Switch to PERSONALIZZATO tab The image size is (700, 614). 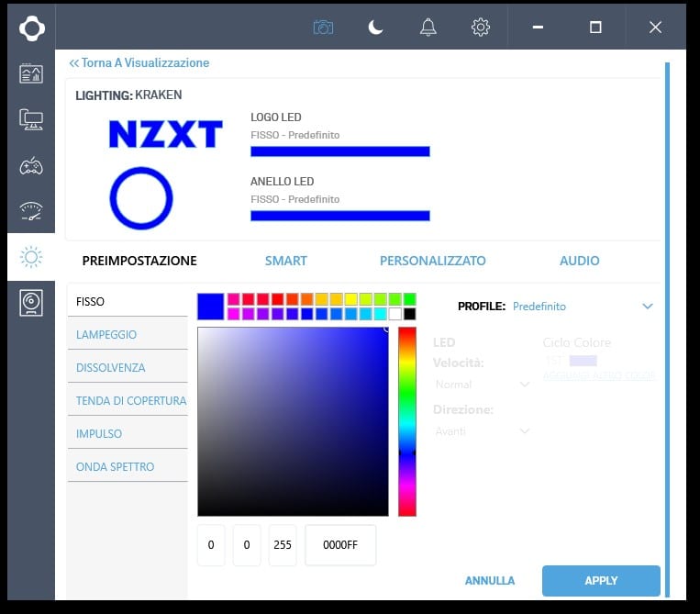433,261
